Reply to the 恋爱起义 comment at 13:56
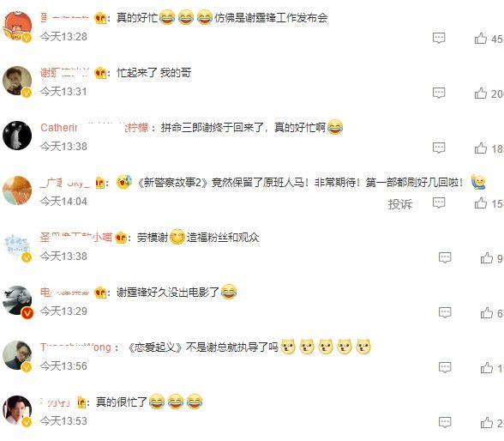Viewport: 504px width, 441px height. 445,367
